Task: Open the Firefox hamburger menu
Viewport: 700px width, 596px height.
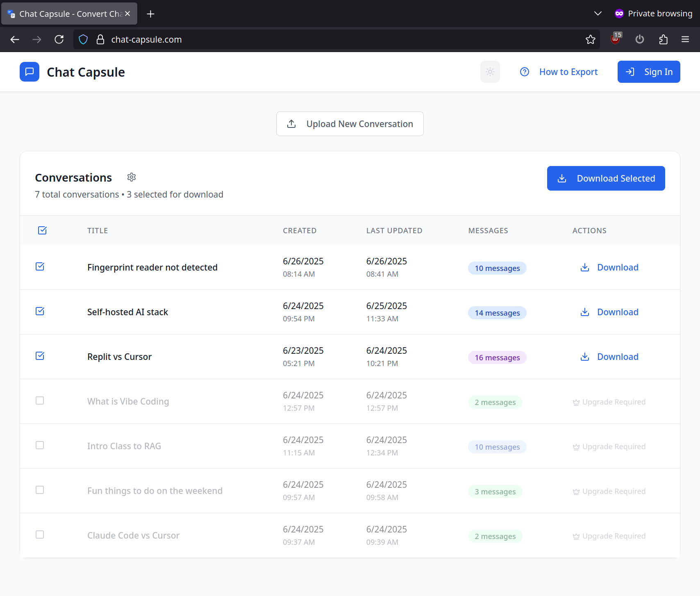Action: click(685, 39)
